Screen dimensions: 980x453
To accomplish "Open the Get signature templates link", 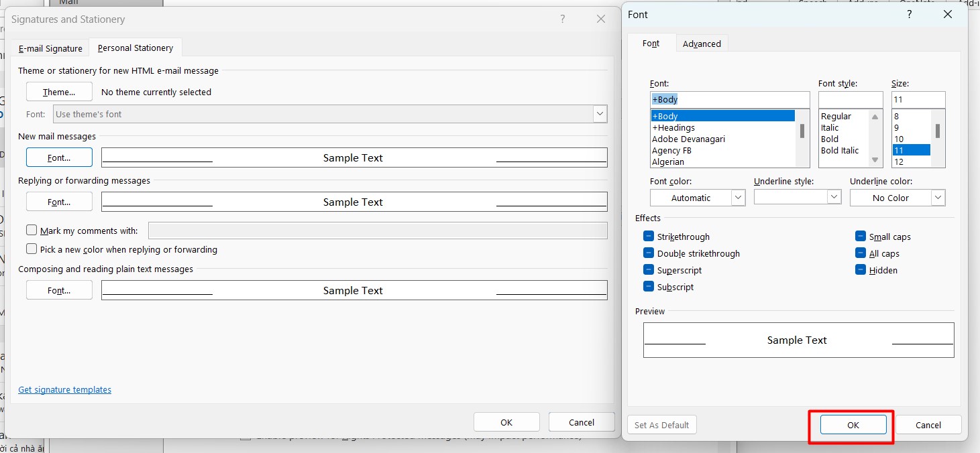I will (x=64, y=389).
